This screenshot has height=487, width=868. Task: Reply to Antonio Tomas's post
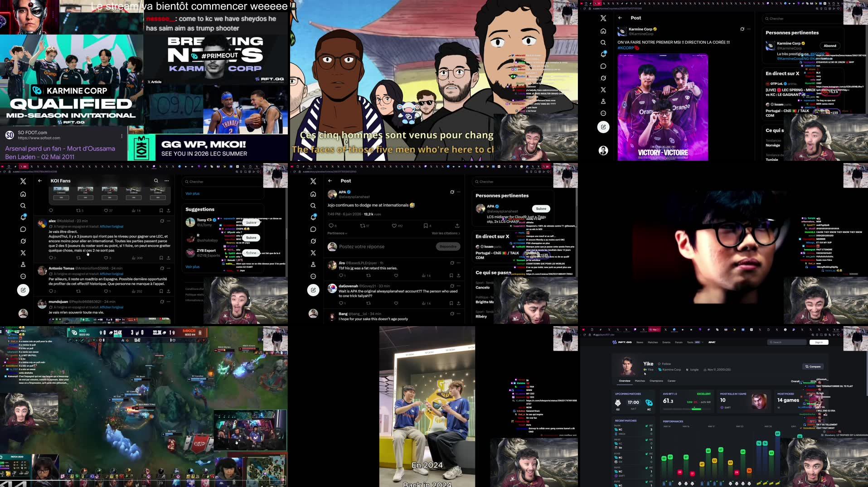pos(51,291)
